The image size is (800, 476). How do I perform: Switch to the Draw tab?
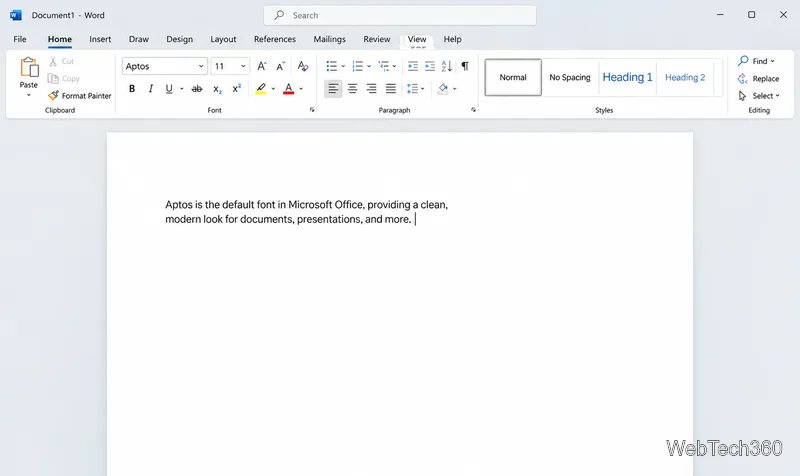click(139, 39)
